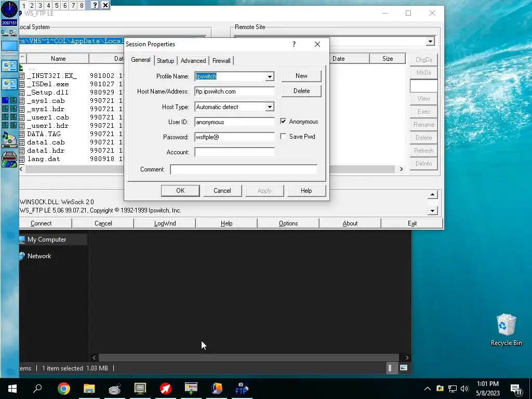Select desktop number 5 in the top pager strip

[x=57, y=5]
